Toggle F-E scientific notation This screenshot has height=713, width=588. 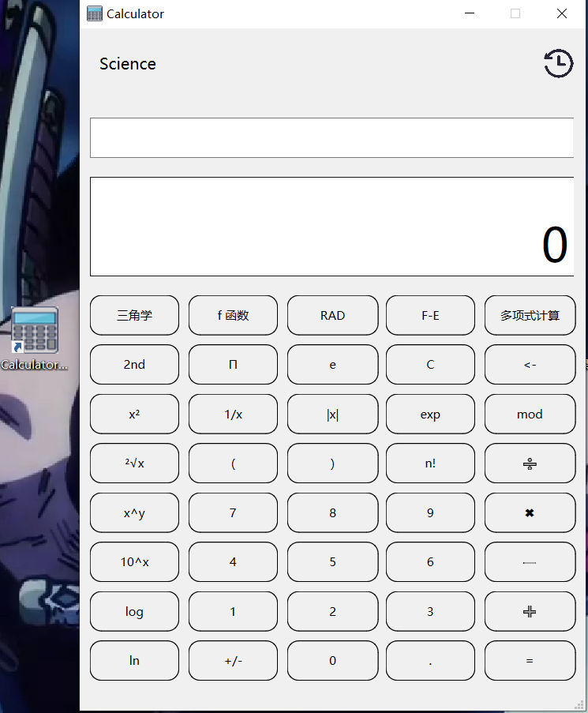[x=430, y=316]
